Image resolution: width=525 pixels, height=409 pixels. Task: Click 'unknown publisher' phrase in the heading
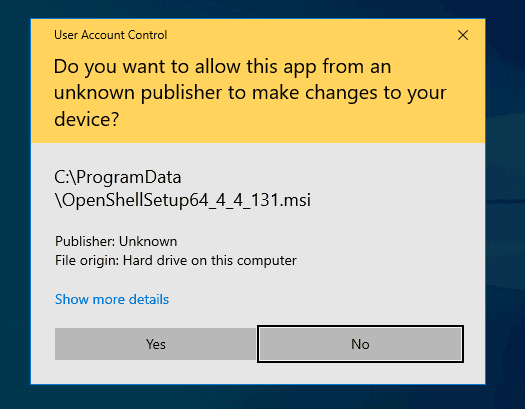[x=138, y=93]
